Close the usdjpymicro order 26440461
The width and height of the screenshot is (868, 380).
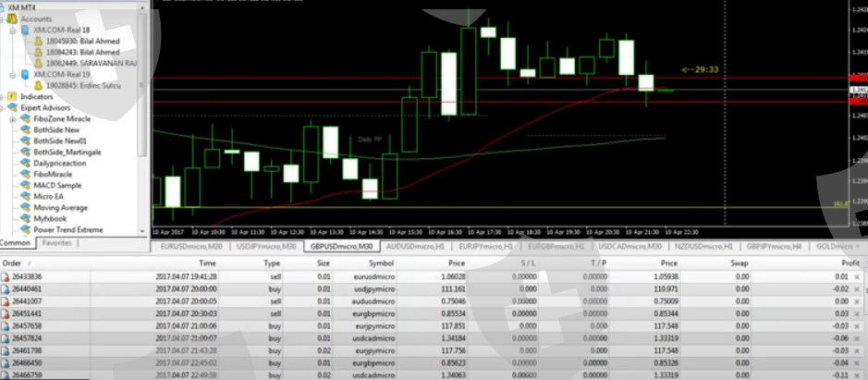(857, 288)
